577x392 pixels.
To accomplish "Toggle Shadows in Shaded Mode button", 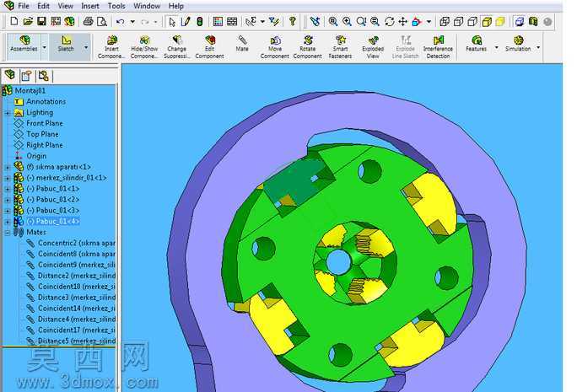I will tap(520, 22).
